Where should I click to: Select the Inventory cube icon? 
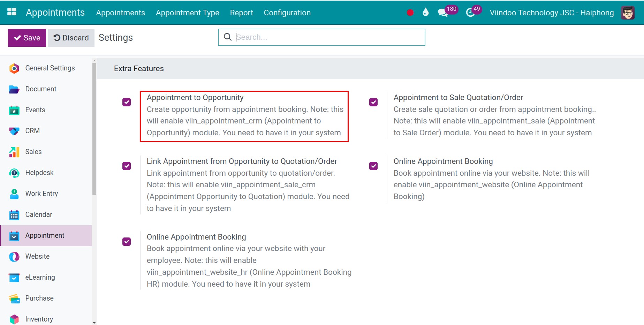pyautogui.click(x=14, y=319)
